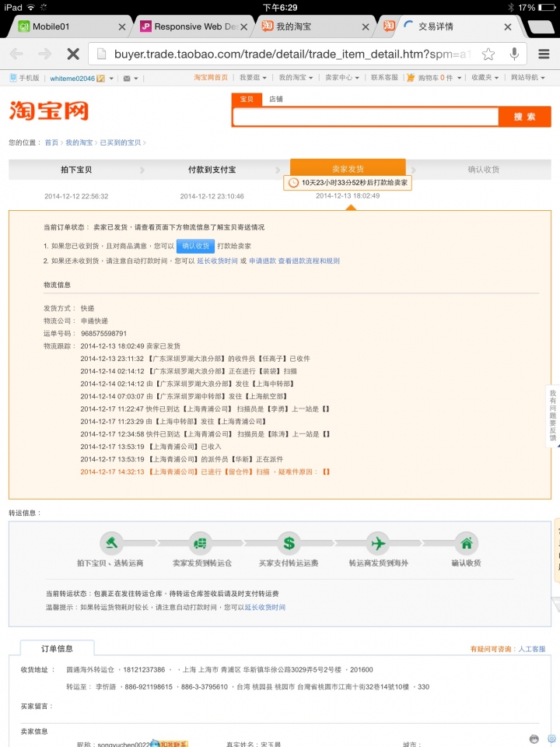This screenshot has height=747, width=560.
Task: Select the latest orange tracking entry 2014-12-17 14:32:13
Action: (x=205, y=472)
